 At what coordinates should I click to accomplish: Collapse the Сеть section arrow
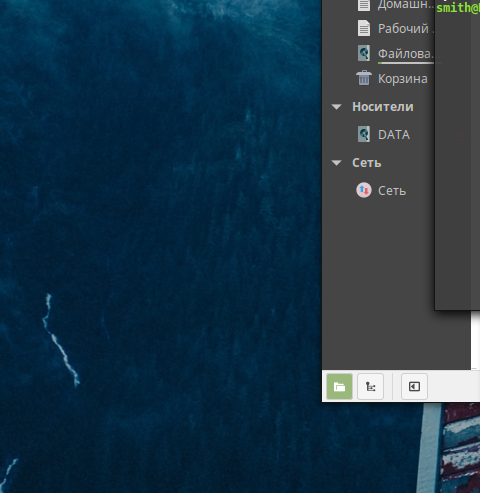(x=337, y=163)
